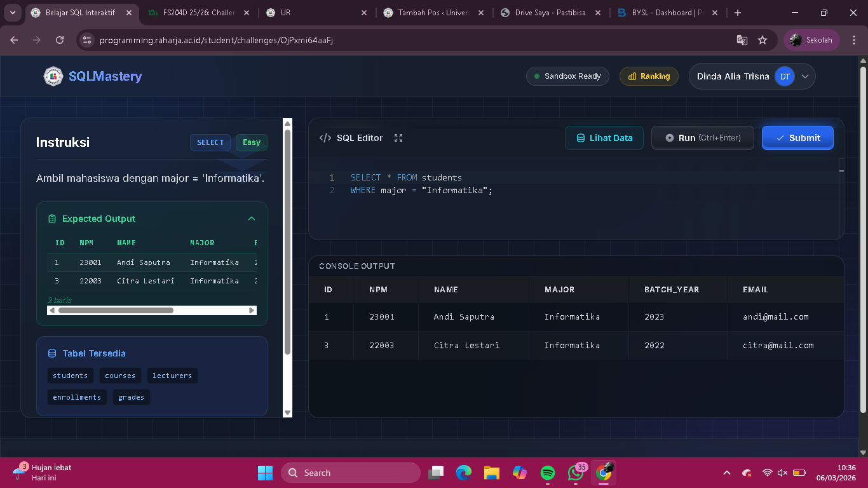Bookmark this page with star icon
Screen dimensions: 868x488
tap(763, 40)
